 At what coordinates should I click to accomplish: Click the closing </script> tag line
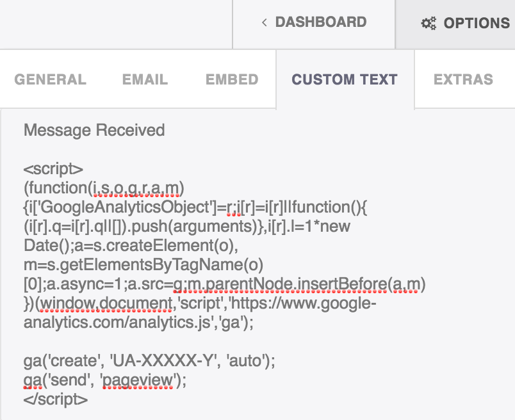point(56,400)
